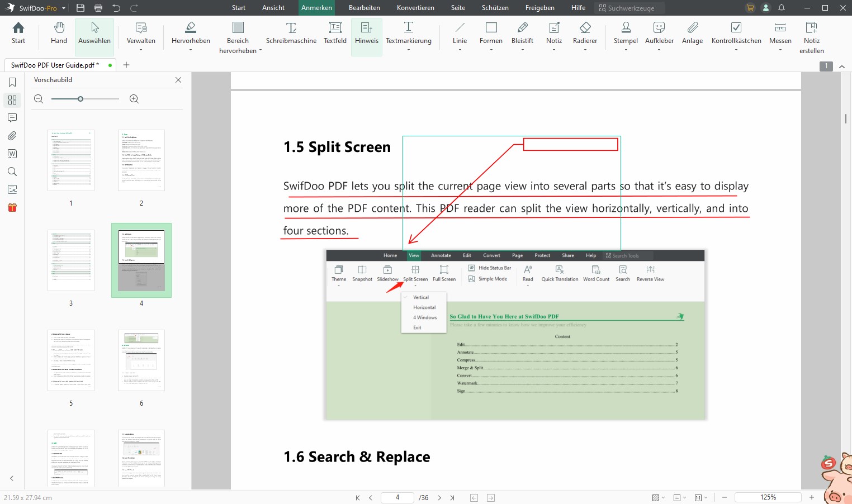Collapse the ribbon with the chevron
This screenshot has height=504, width=852.
click(842, 66)
